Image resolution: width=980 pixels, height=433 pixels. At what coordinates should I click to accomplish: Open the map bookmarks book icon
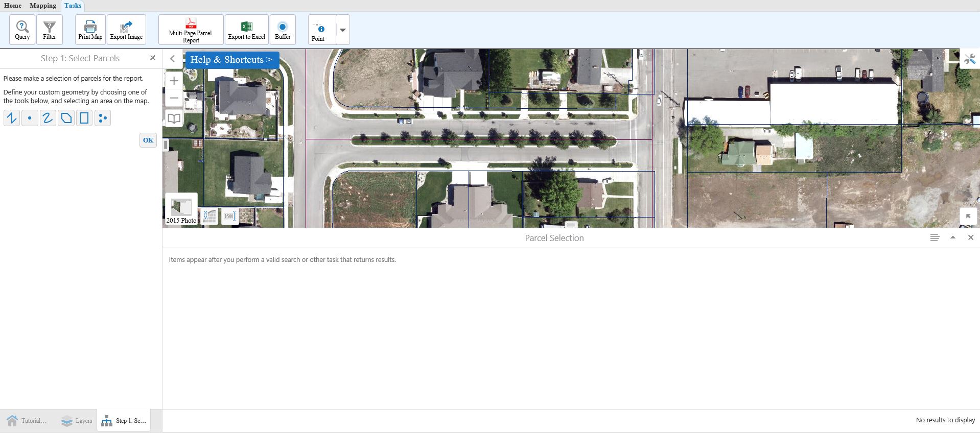(x=174, y=119)
